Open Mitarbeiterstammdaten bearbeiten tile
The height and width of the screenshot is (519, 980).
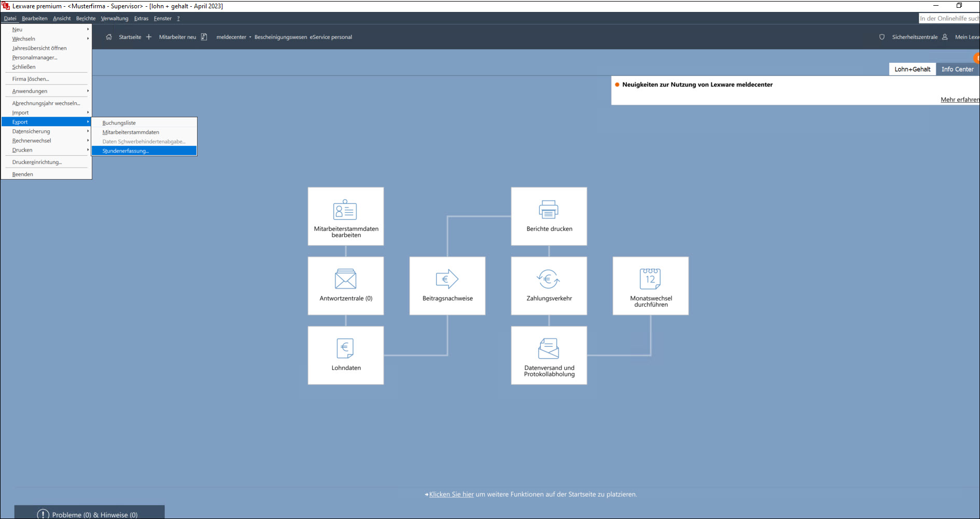(346, 216)
